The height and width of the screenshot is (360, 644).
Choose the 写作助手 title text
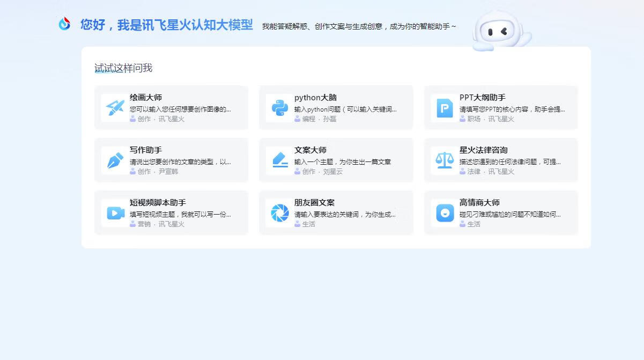[146, 150]
